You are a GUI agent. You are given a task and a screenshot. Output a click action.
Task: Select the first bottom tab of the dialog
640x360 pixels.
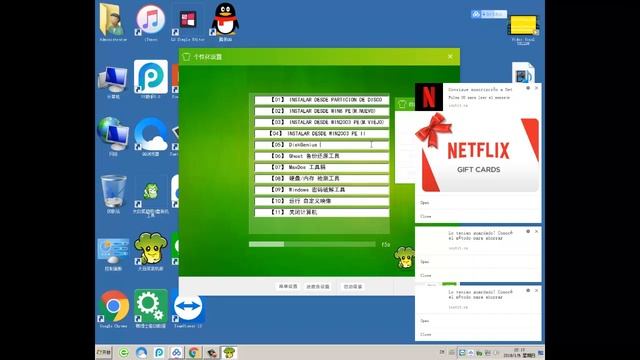click(288, 287)
